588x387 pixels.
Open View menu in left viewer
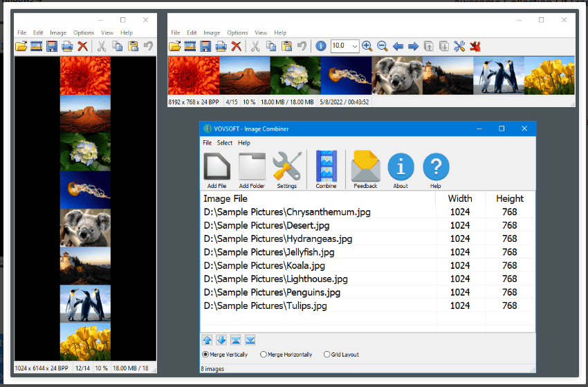(x=107, y=33)
